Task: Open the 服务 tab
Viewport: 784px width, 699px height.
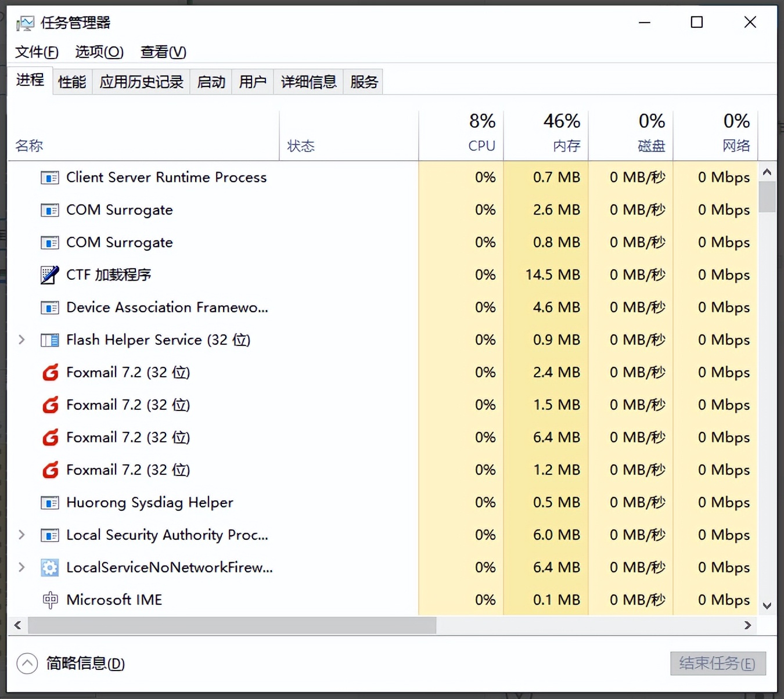Action: point(363,81)
